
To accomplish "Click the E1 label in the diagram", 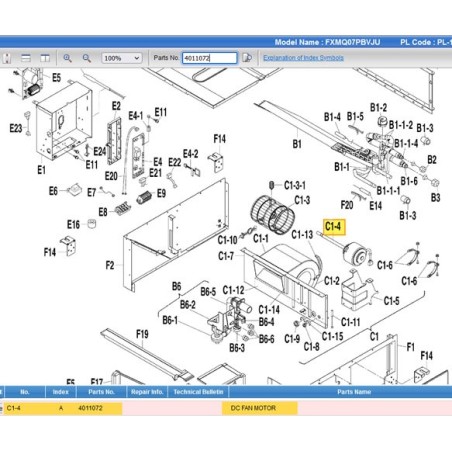I will tap(41, 170).
